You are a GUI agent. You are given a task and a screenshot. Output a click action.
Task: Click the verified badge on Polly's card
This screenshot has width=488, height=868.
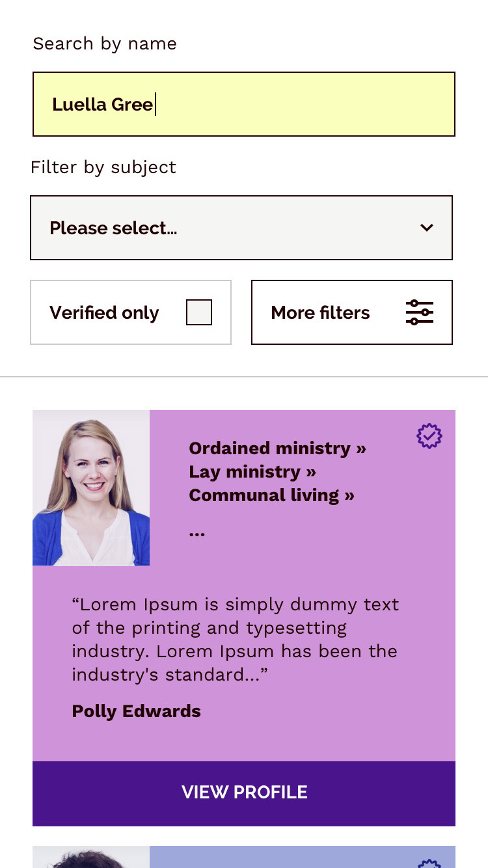(x=429, y=436)
